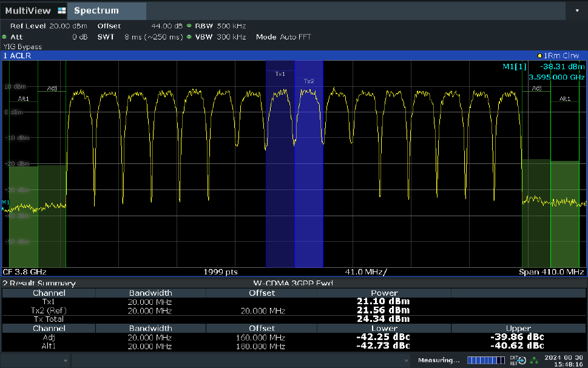588x368 pixels.
Task: Select the M1 marker on trace
Action: [x=5, y=203]
